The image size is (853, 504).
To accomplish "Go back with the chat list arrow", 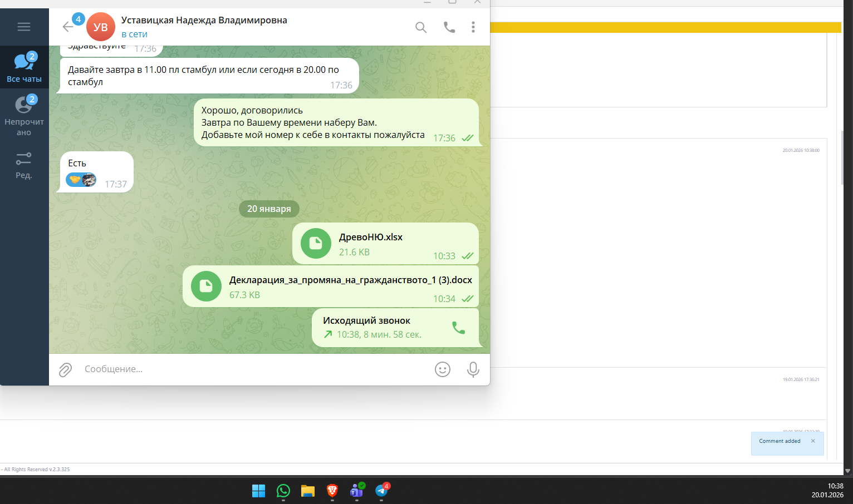I will point(68,27).
